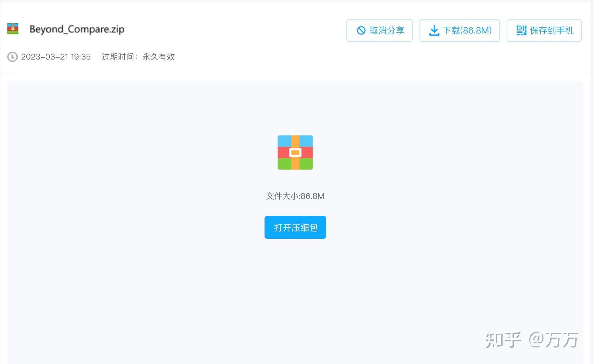Save the file to phone with 保存到手机
The image size is (594, 364).
click(x=544, y=30)
